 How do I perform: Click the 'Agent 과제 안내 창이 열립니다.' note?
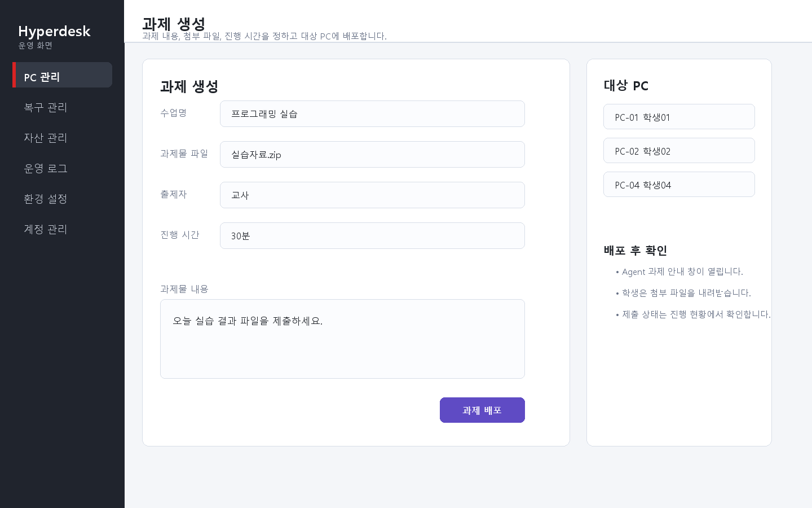tap(682, 271)
